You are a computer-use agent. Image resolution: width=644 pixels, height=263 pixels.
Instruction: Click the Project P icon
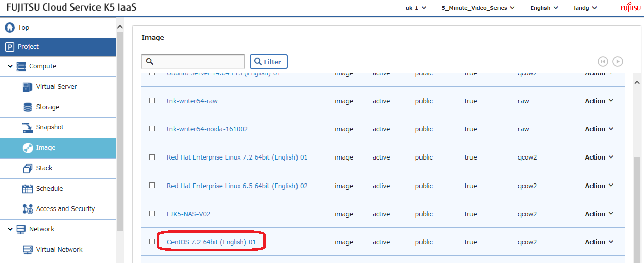click(x=9, y=47)
